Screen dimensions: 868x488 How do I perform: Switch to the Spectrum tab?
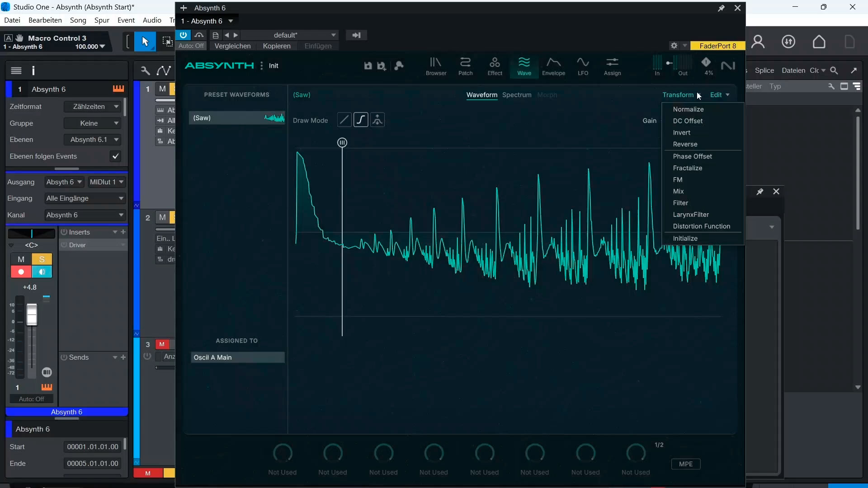(x=516, y=95)
